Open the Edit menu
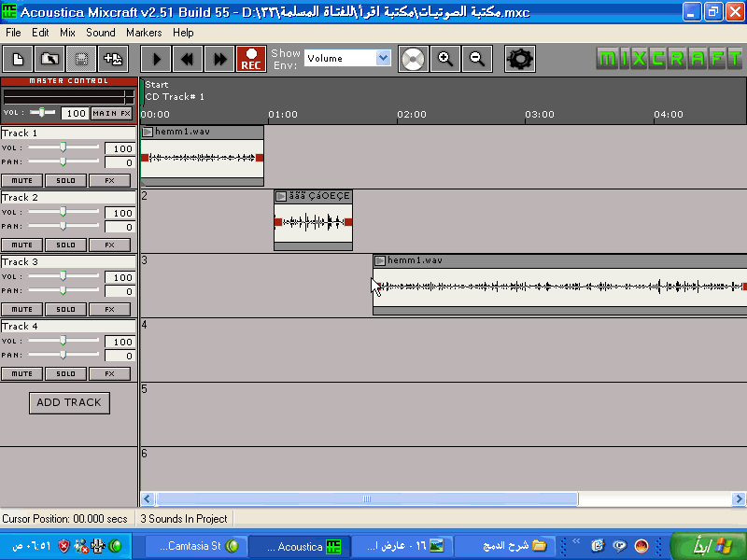 (40, 33)
